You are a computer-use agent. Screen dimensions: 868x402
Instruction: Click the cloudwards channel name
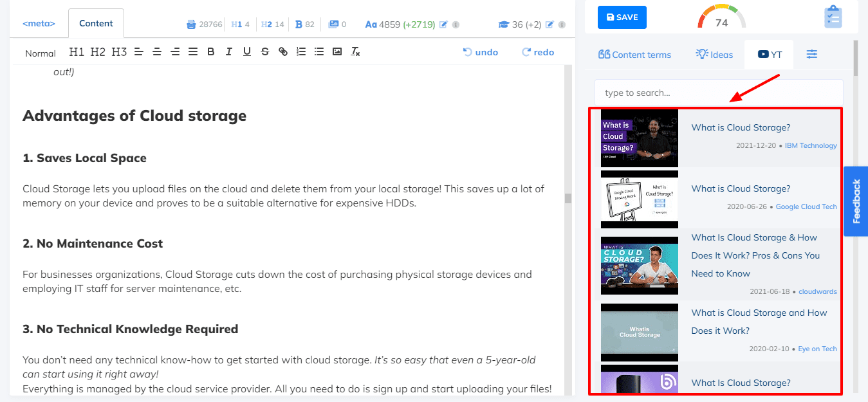818,291
